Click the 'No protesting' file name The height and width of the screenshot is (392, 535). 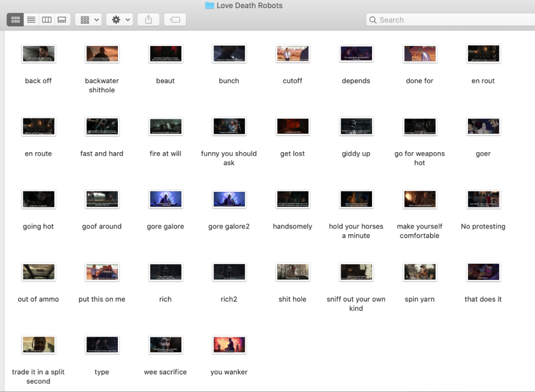coord(483,227)
